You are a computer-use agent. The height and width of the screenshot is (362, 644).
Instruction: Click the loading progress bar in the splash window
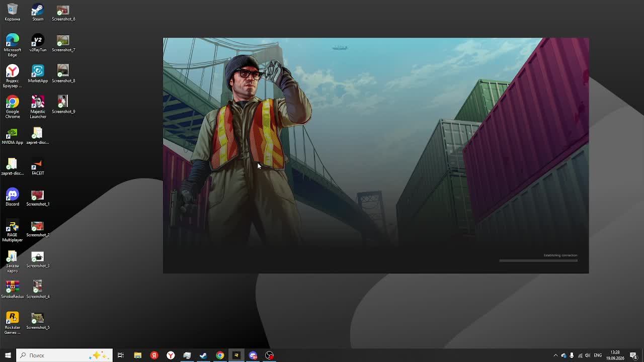point(538,260)
